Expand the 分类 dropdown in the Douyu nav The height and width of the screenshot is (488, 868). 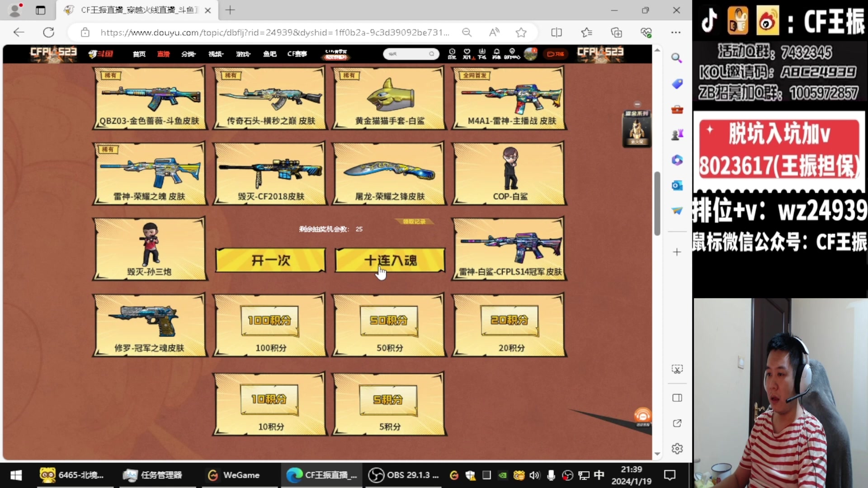coord(188,54)
